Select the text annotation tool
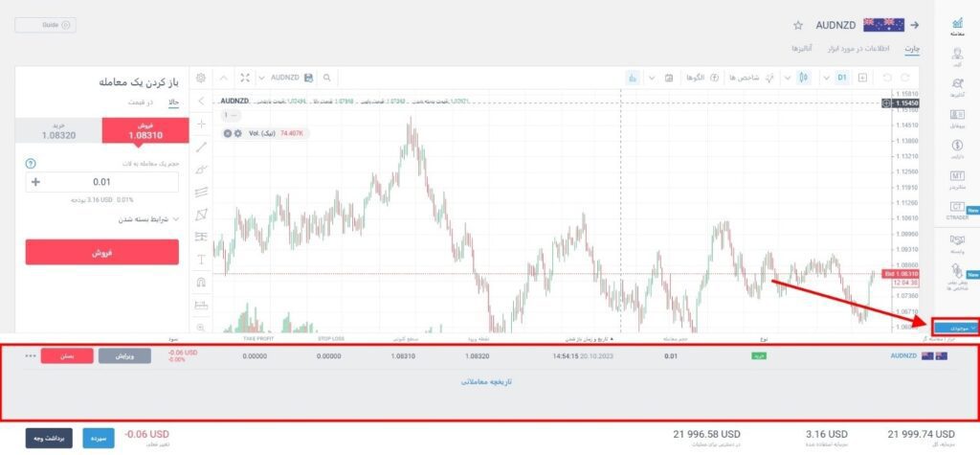Screen dimensions: 980x455 pyautogui.click(x=201, y=259)
